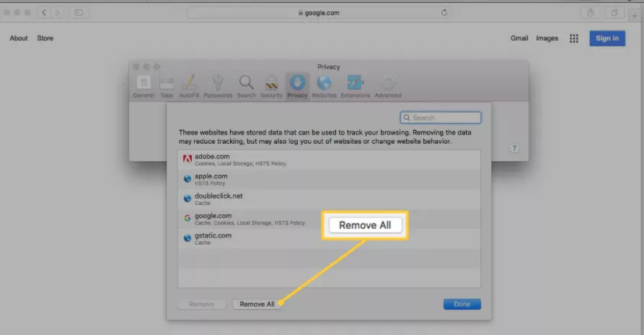Click the help question mark button

[514, 148]
